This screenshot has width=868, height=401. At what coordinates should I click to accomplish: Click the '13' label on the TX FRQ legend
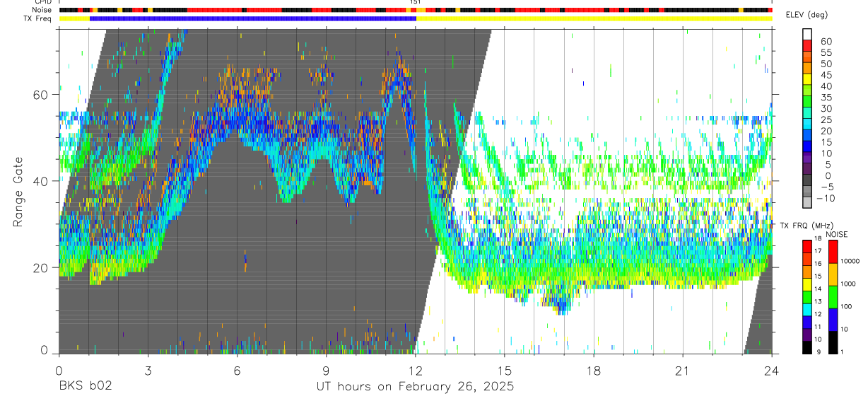(x=818, y=303)
